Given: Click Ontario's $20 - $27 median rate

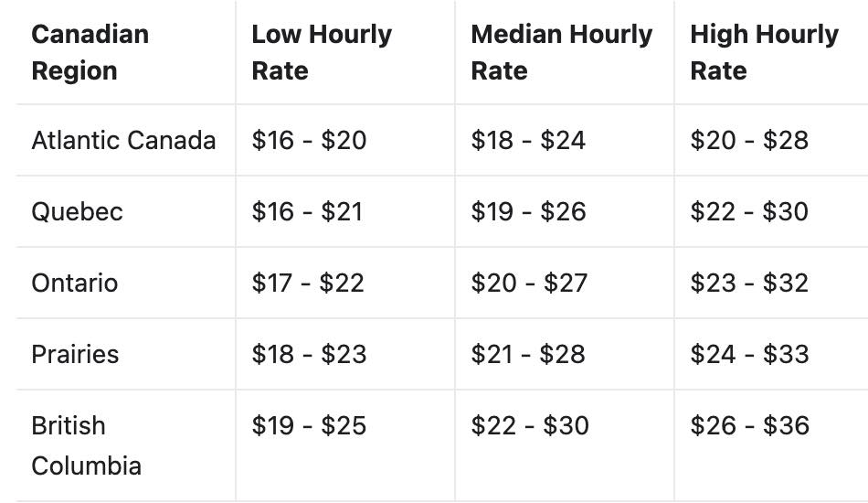Looking at the screenshot, I should coord(529,284).
